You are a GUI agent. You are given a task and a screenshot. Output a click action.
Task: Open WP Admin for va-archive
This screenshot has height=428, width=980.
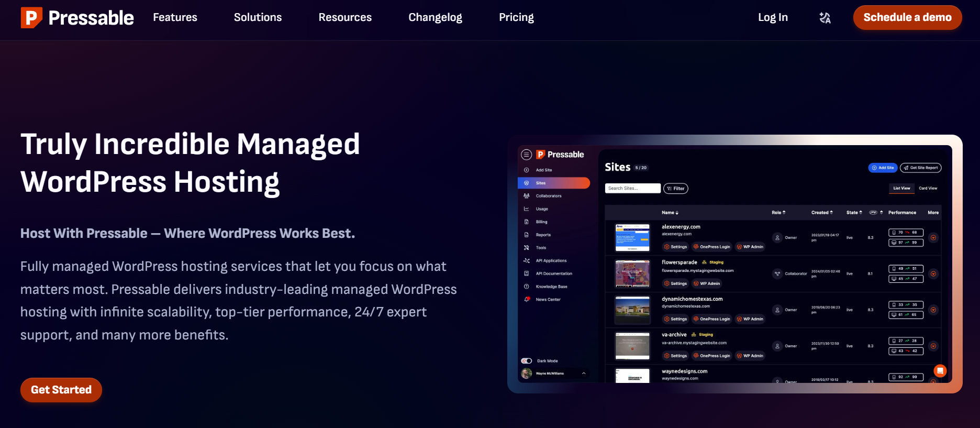pyautogui.click(x=750, y=356)
